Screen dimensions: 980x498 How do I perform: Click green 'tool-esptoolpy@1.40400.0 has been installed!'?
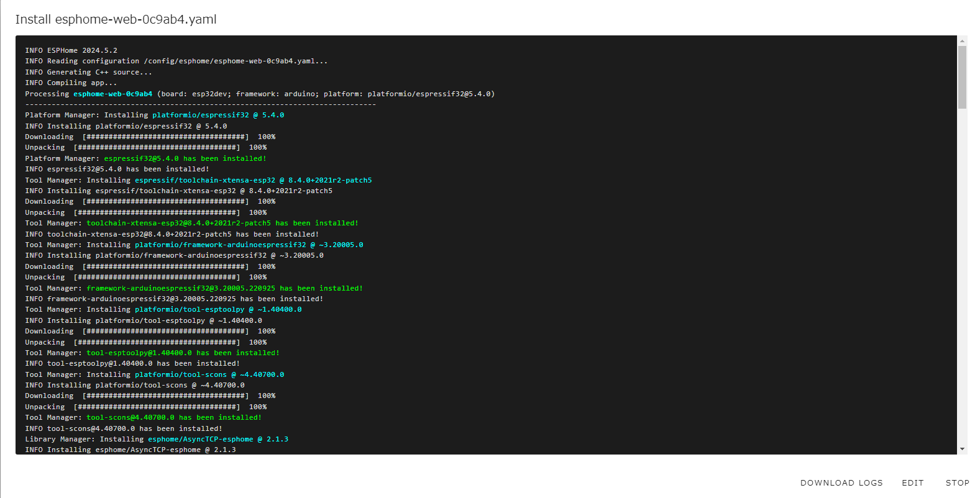coord(183,353)
